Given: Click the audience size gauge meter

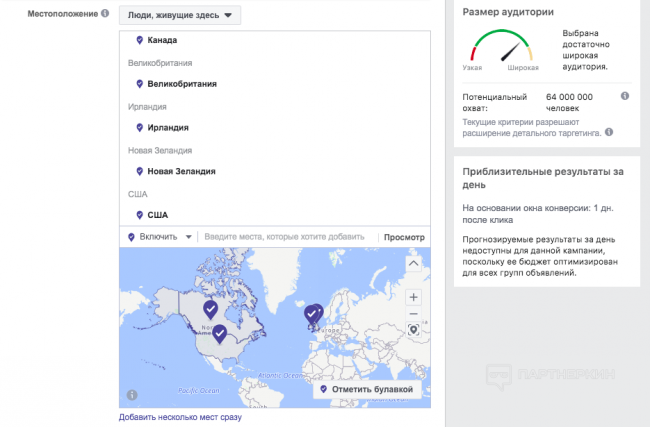Looking at the screenshot, I should point(500,48).
